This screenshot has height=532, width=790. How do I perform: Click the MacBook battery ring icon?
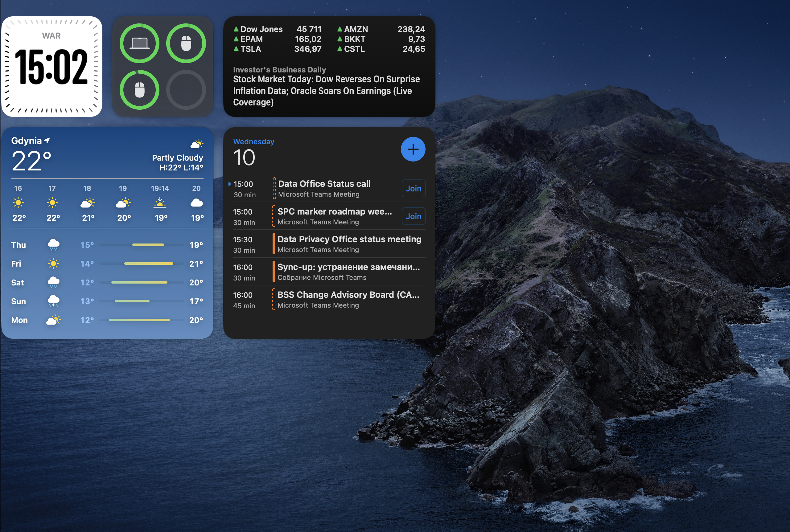coord(139,43)
